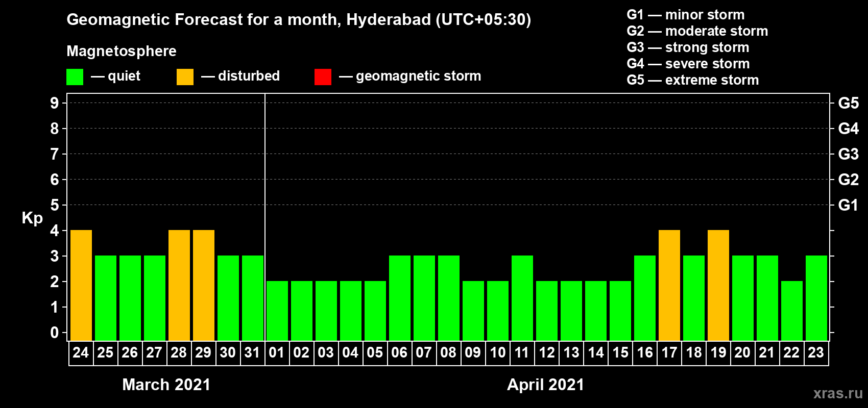
Task: Click the "Magnetosphere" heading
Action: (x=122, y=52)
